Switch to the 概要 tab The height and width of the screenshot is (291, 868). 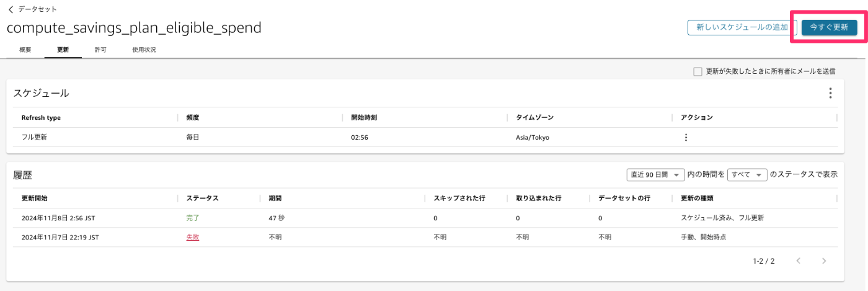click(25, 50)
